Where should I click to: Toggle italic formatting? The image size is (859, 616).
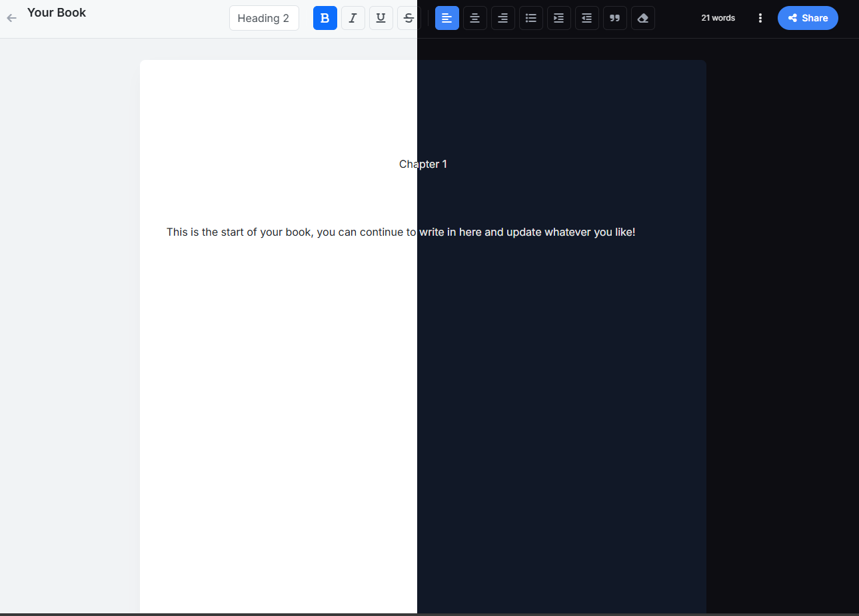pos(353,18)
